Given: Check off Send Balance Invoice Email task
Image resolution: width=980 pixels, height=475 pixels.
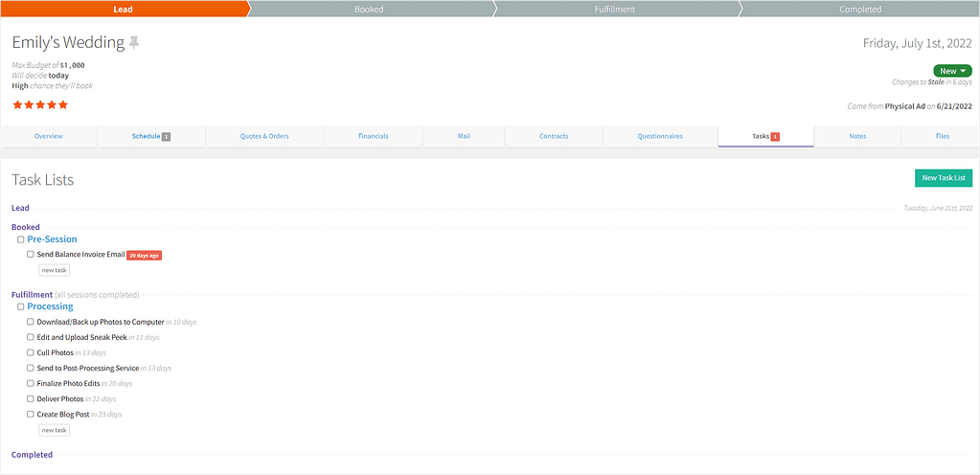Looking at the screenshot, I should 30,255.
